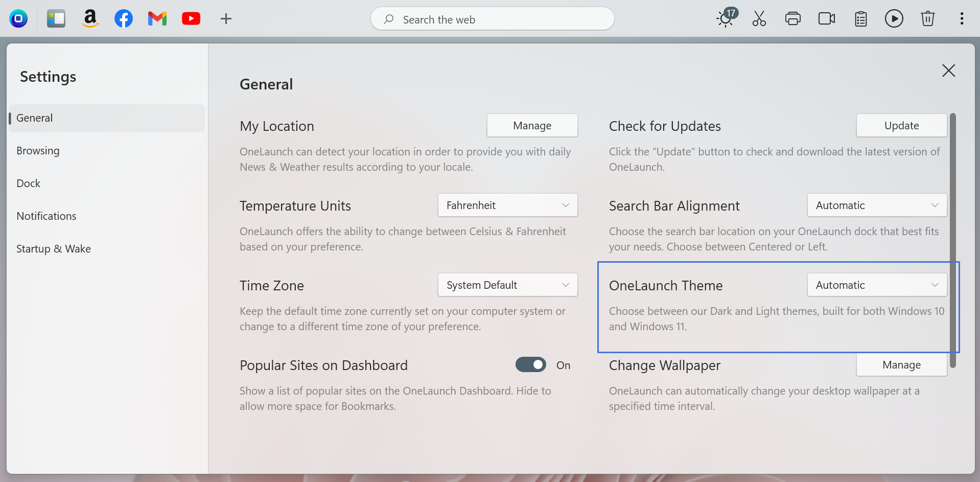
Task: Expand the Time Zone dropdown
Action: pyautogui.click(x=507, y=285)
